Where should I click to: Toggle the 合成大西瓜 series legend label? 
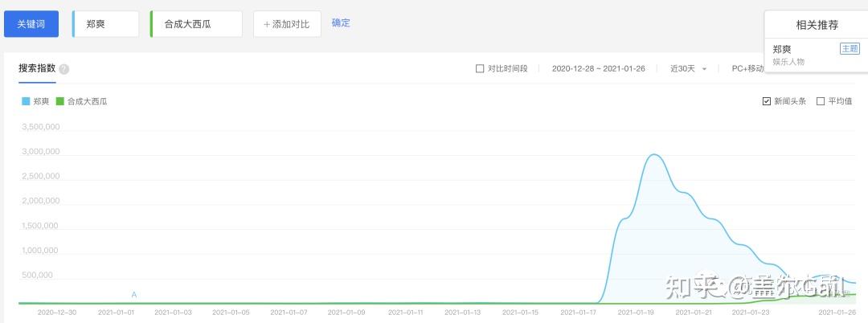click(x=87, y=101)
